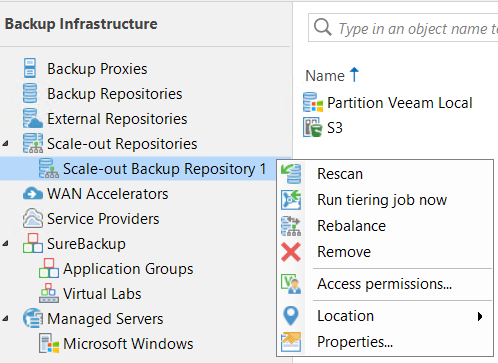Click the Name column header
The height and width of the screenshot is (363, 498).
tap(325, 76)
